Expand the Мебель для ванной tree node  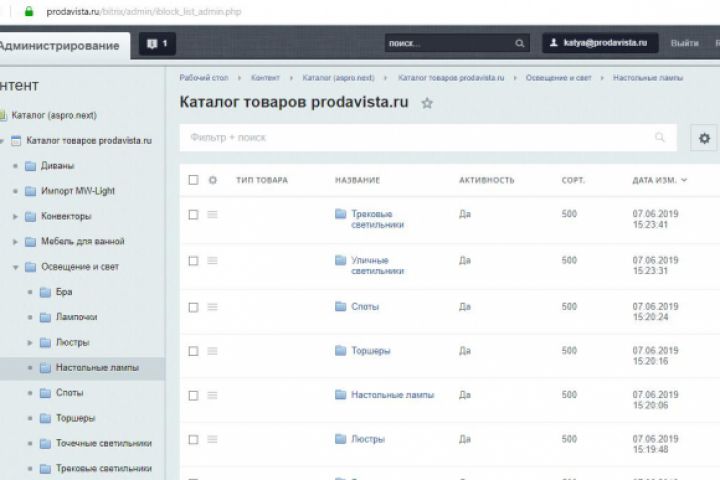pos(15,242)
